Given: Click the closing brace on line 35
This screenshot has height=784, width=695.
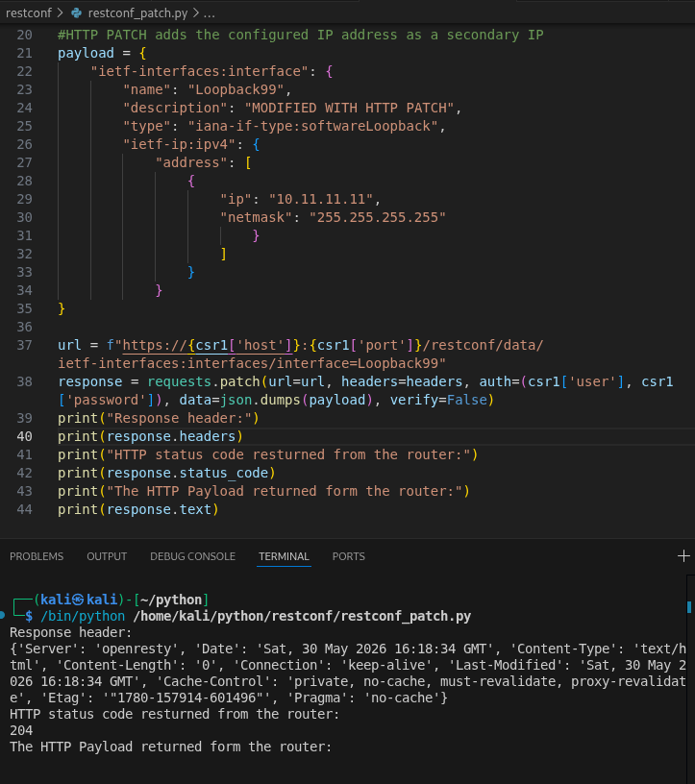Looking at the screenshot, I should [x=62, y=309].
